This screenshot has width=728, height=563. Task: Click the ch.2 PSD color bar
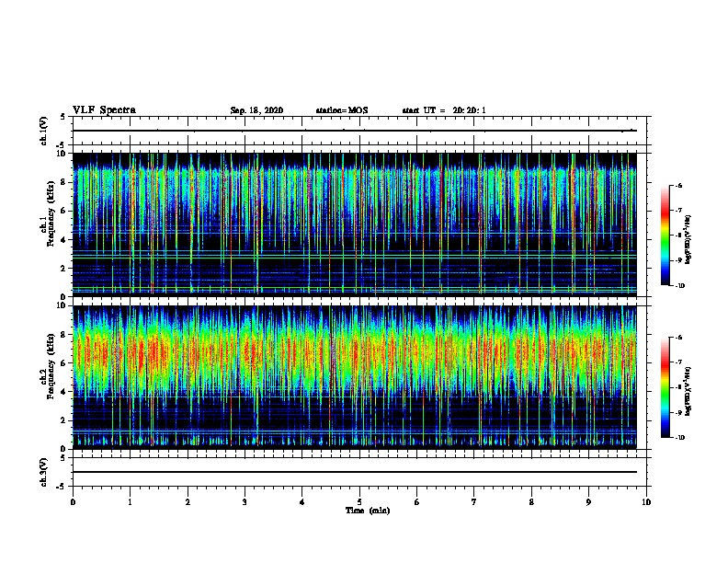665,387
